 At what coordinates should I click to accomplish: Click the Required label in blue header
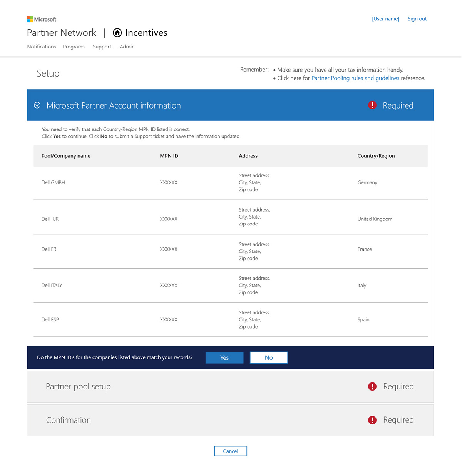pos(398,105)
